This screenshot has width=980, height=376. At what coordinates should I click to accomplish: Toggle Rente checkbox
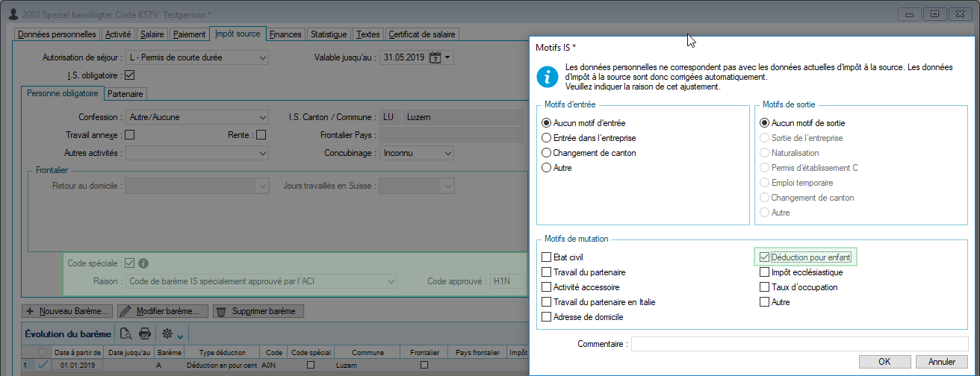[261, 135]
